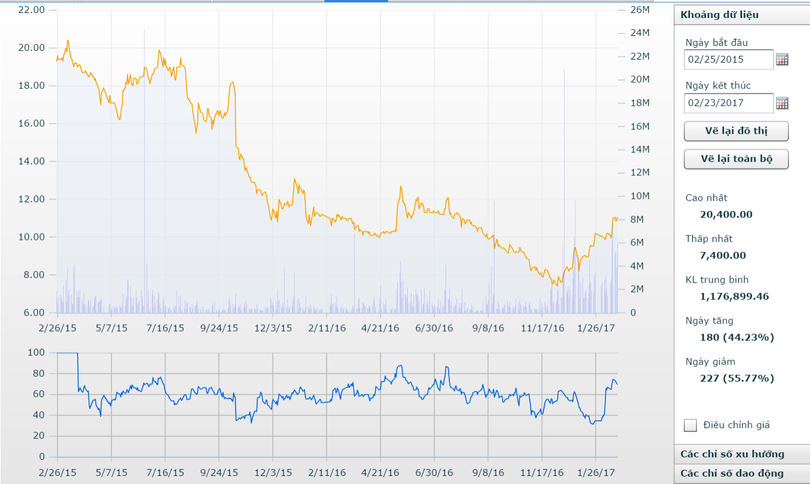Expand the Các chỉ số xu hướng section
810x484 pixels.
click(x=741, y=454)
